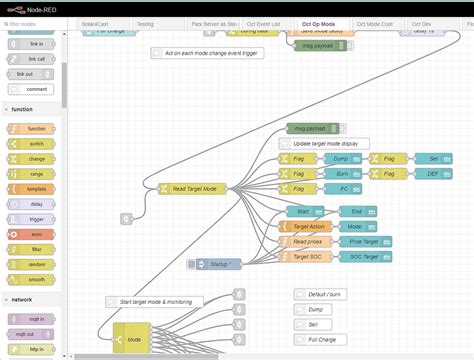
Task: Select the exec node in the palette
Action: pos(31,234)
